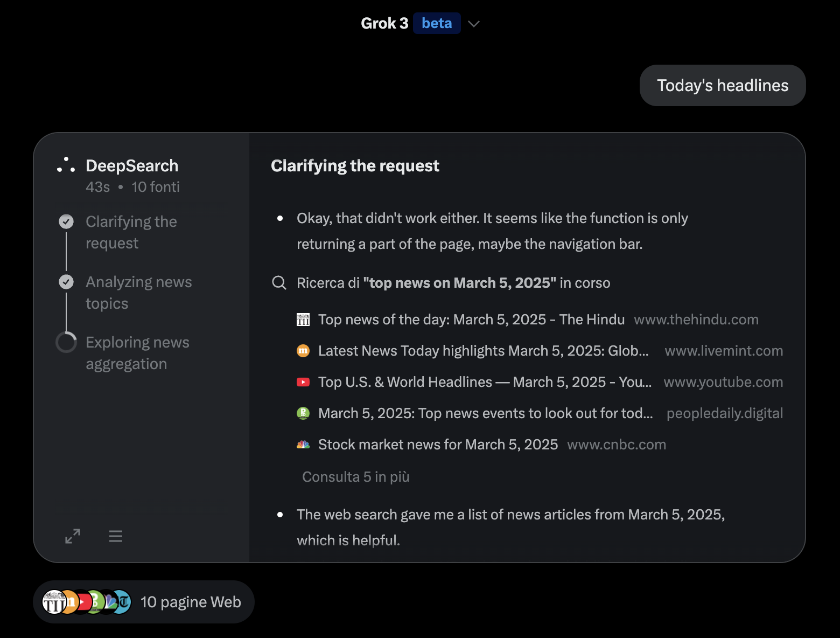Click the Grok 3 model name
The image size is (840, 638).
[x=384, y=23]
